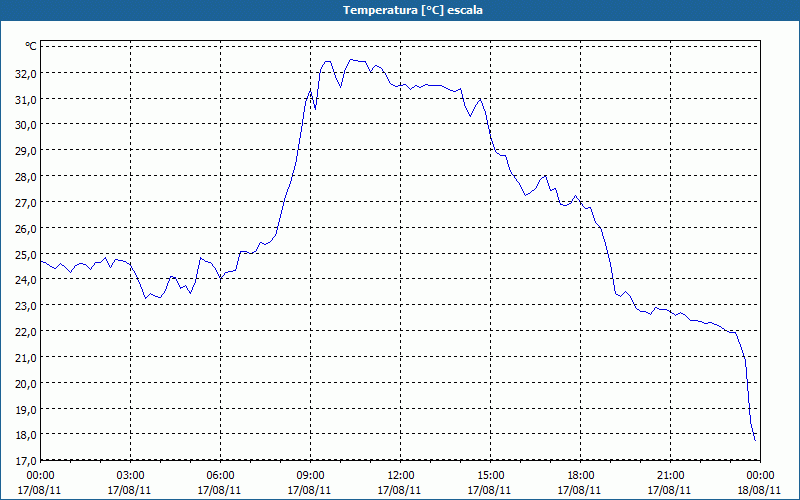
Task: Click the 15:00 time axis label
Action: point(491,476)
